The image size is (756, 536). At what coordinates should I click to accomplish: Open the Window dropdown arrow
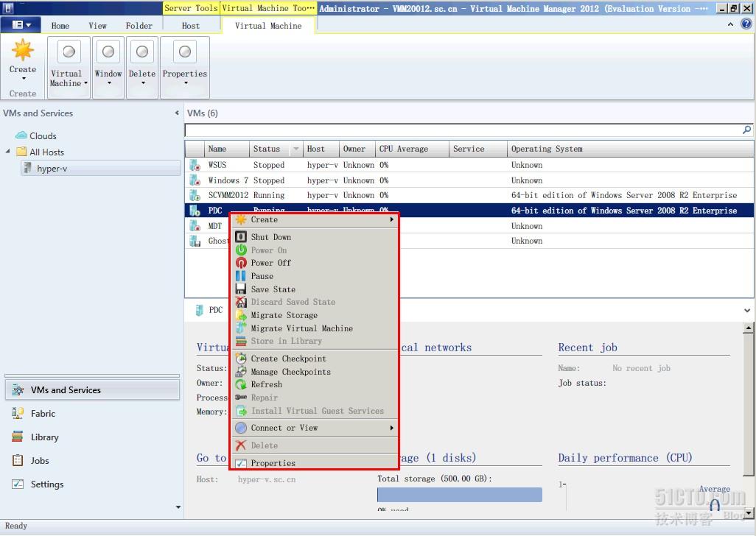pyautogui.click(x=109, y=83)
